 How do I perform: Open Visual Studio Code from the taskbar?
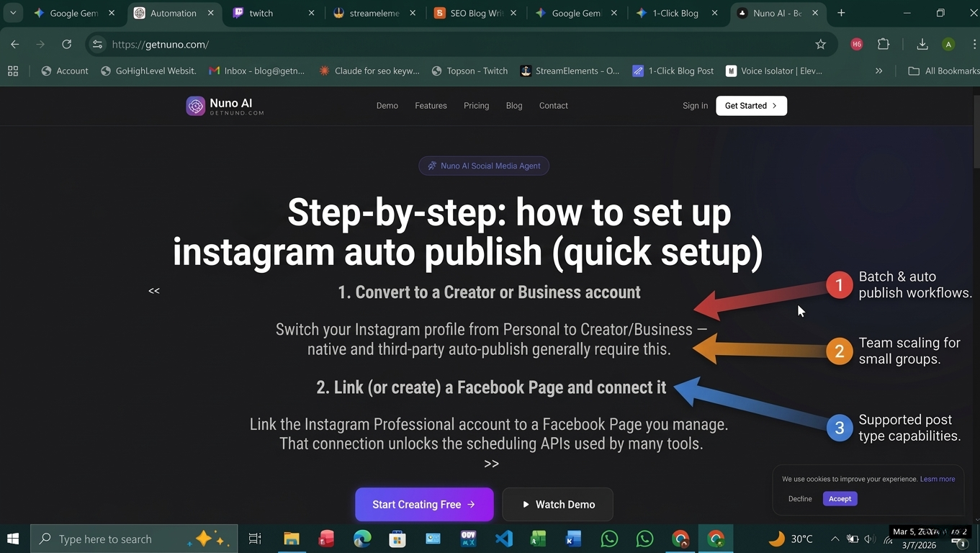click(503, 539)
